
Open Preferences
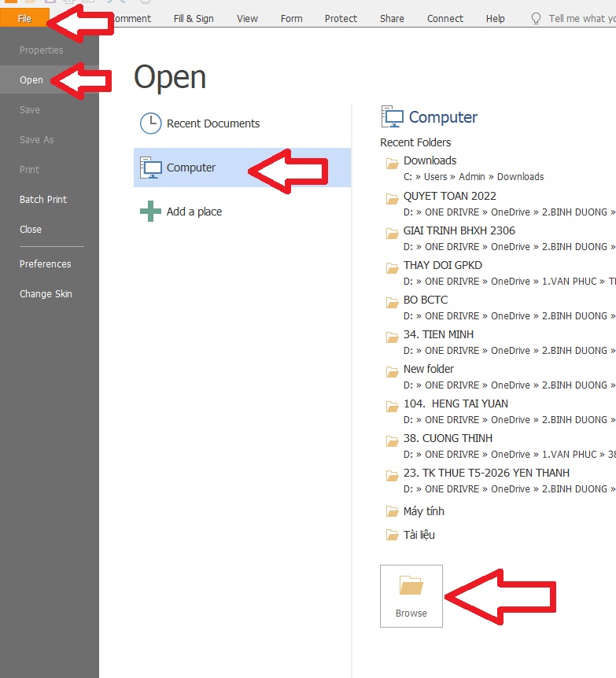tap(45, 263)
